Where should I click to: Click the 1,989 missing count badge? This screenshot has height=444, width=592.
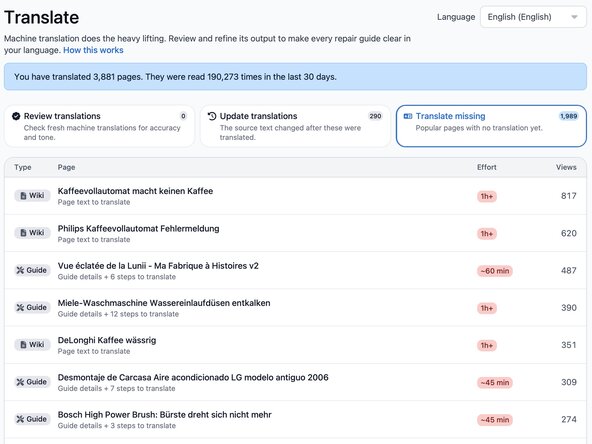coord(569,116)
